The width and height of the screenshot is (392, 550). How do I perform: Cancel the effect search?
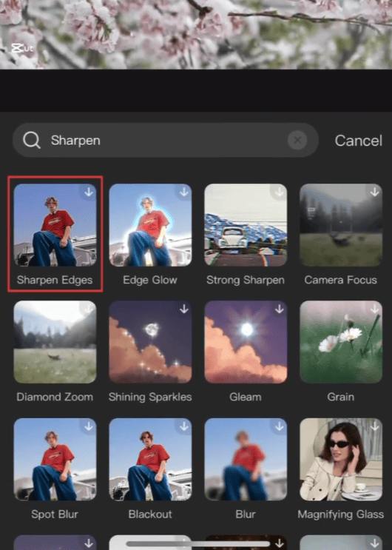tap(358, 141)
